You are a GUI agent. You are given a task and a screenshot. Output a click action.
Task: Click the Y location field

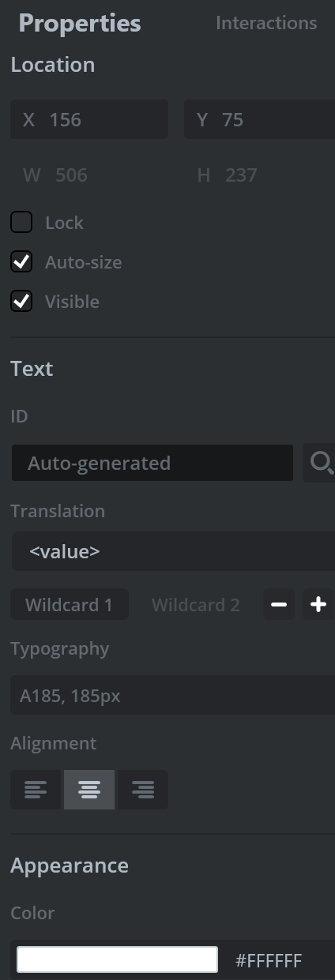[259, 120]
